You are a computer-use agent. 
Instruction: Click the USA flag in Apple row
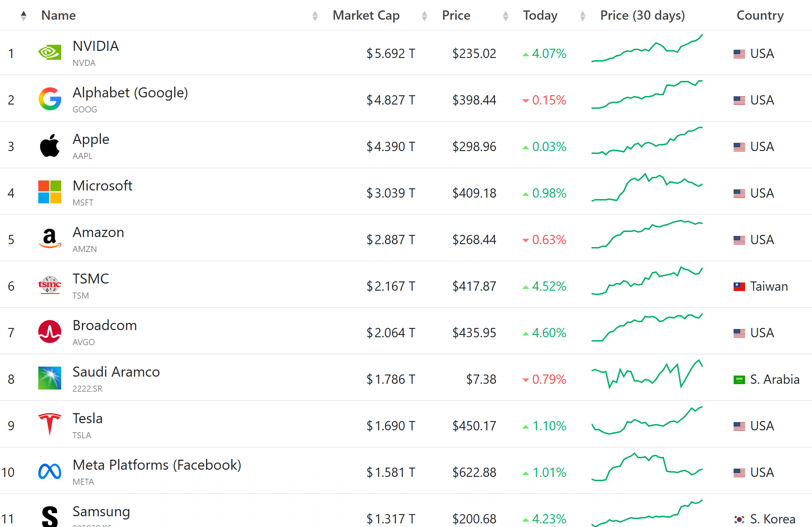[x=739, y=147]
